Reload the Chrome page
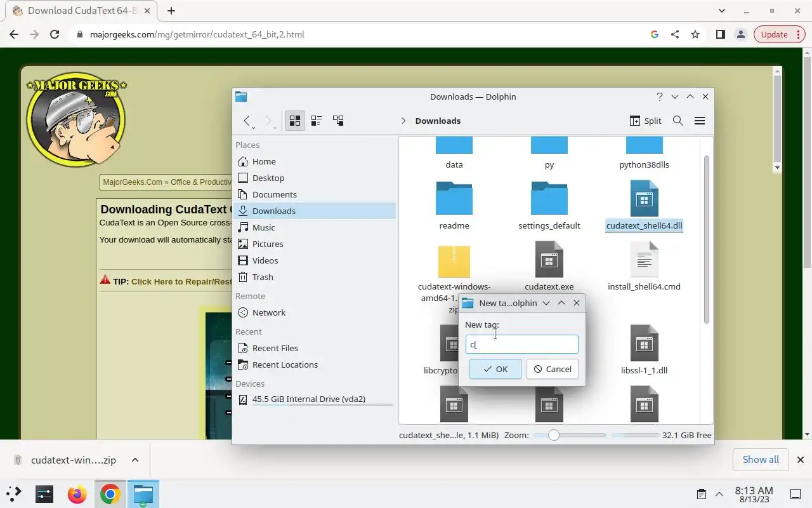This screenshot has height=508, width=812. (x=55, y=34)
